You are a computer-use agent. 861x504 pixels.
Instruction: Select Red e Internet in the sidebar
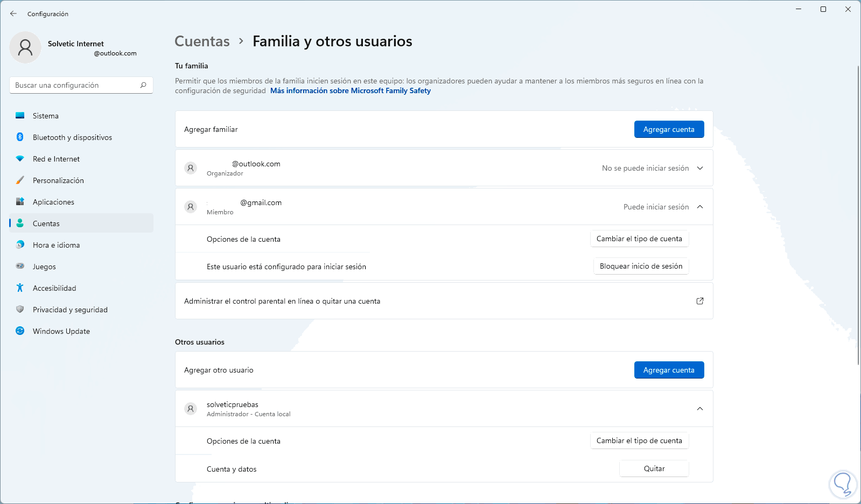pyautogui.click(x=56, y=159)
